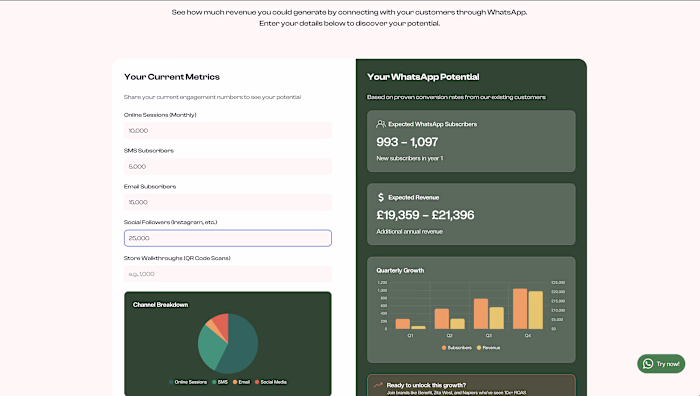This screenshot has height=396, width=700.
Task: Click the Online Sessions legend entry in pie chart
Action: (x=188, y=382)
